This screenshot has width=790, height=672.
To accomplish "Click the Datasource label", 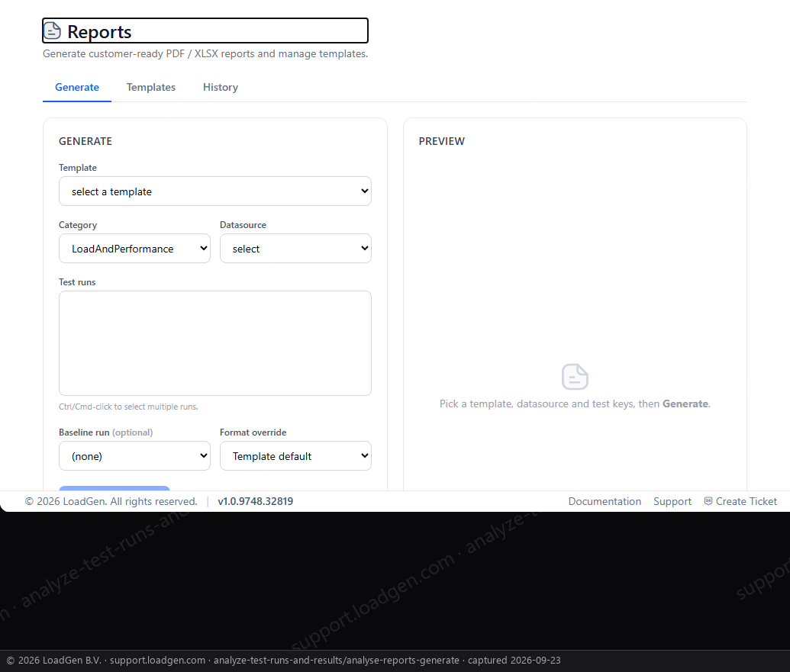I will click(243, 225).
